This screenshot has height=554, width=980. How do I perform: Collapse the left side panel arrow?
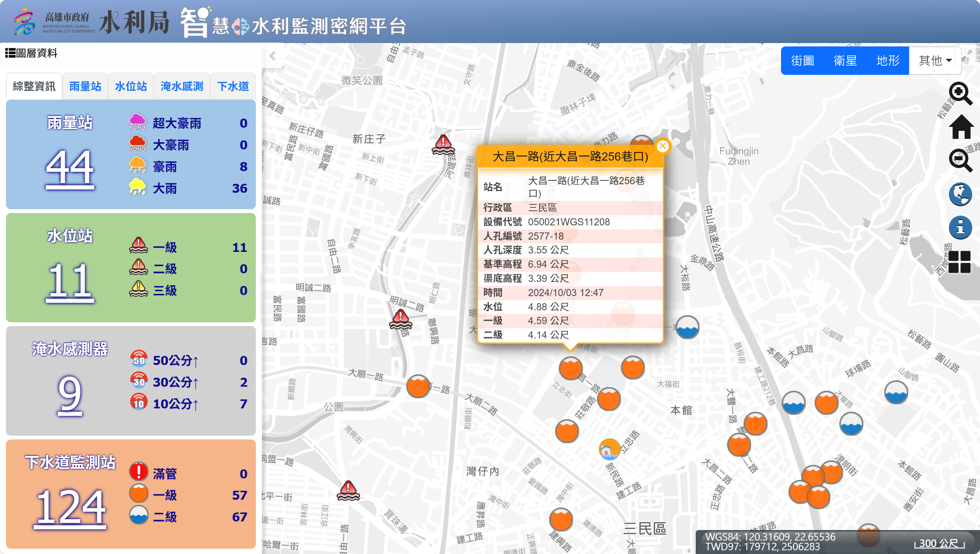(272, 56)
